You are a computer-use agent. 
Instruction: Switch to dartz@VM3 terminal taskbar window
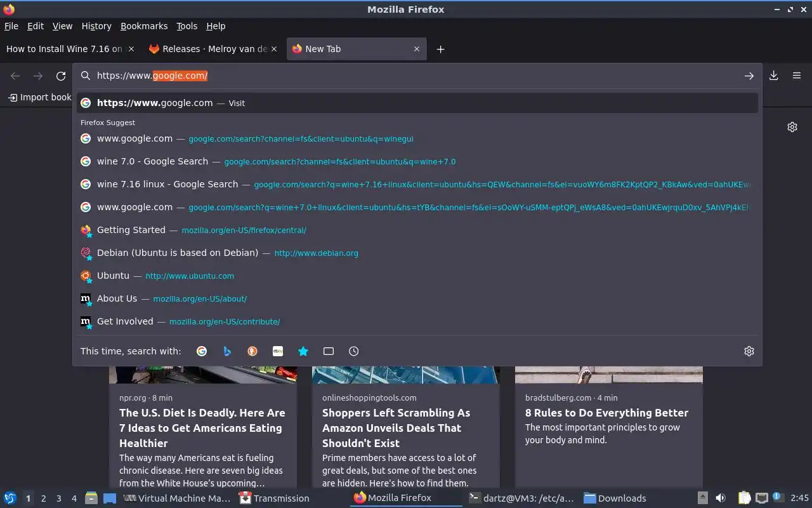point(521,498)
